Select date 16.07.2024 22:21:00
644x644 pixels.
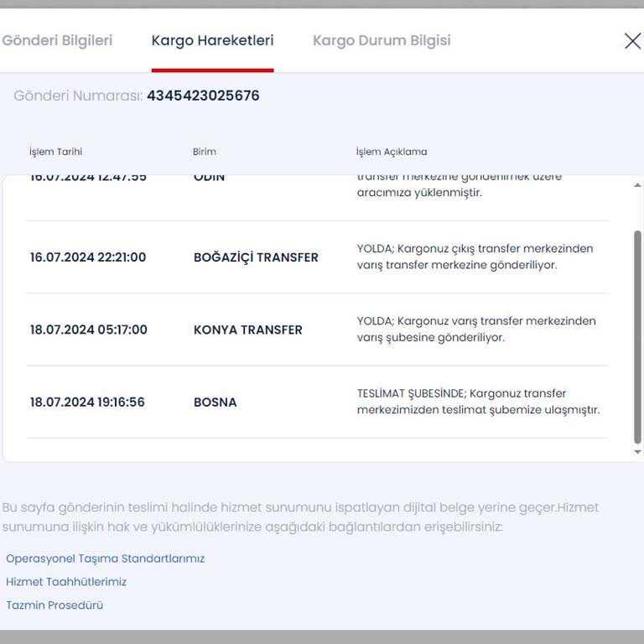tap(88, 257)
